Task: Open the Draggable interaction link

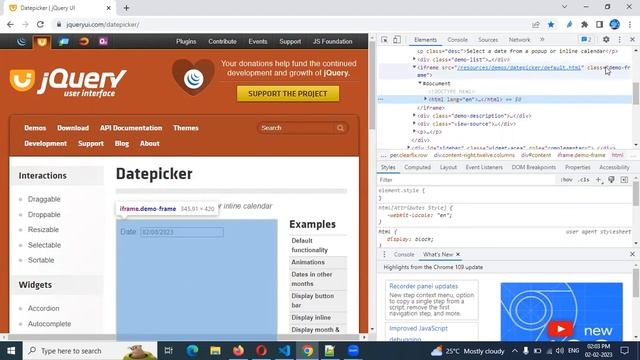Action: (44, 199)
